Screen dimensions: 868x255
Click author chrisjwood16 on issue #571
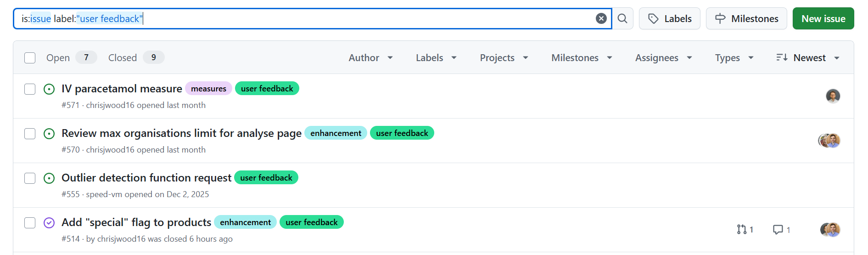(110, 105)
